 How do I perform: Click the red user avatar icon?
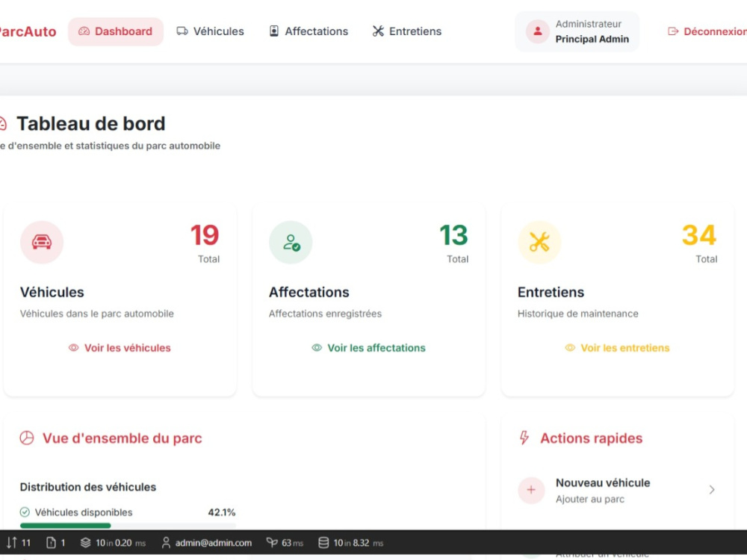pos(537,31)
